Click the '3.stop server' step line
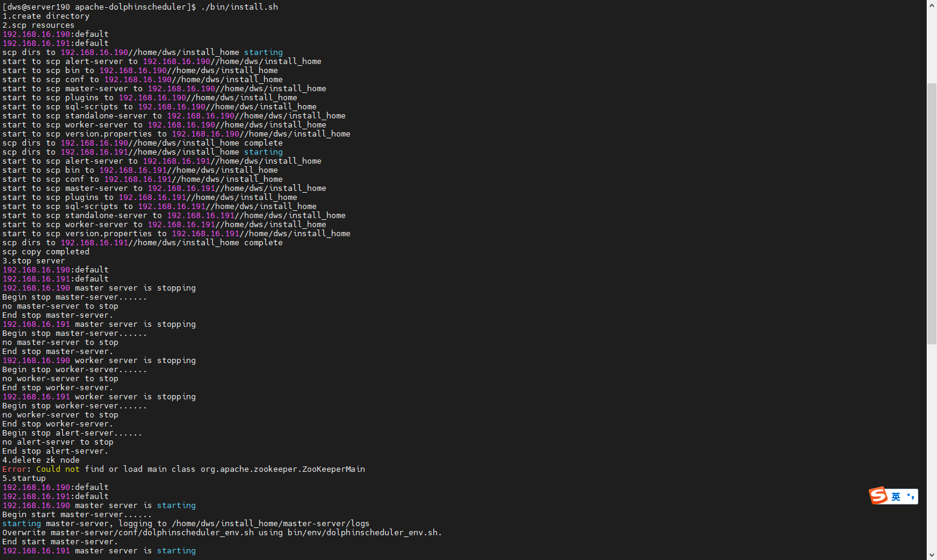This screenshot has height=560, width=937. pyautogui.click(x=34, y=261)
